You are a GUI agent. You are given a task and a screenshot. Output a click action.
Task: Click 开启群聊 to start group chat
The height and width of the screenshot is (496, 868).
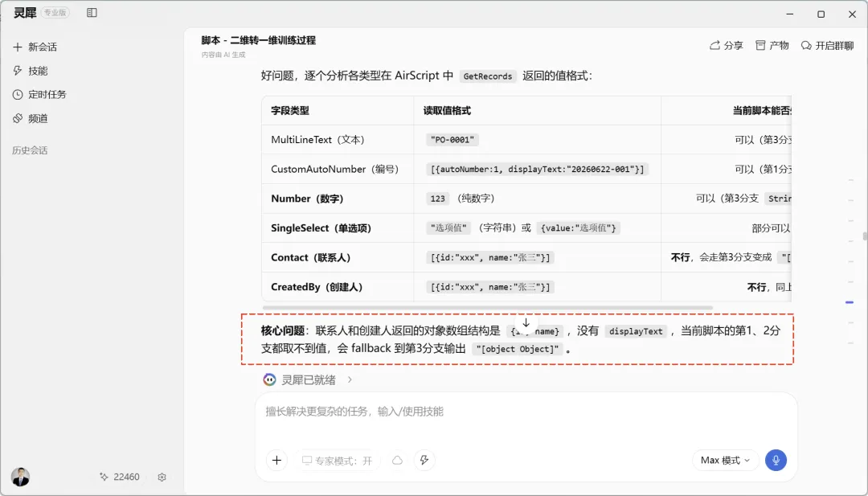point(828,45)
